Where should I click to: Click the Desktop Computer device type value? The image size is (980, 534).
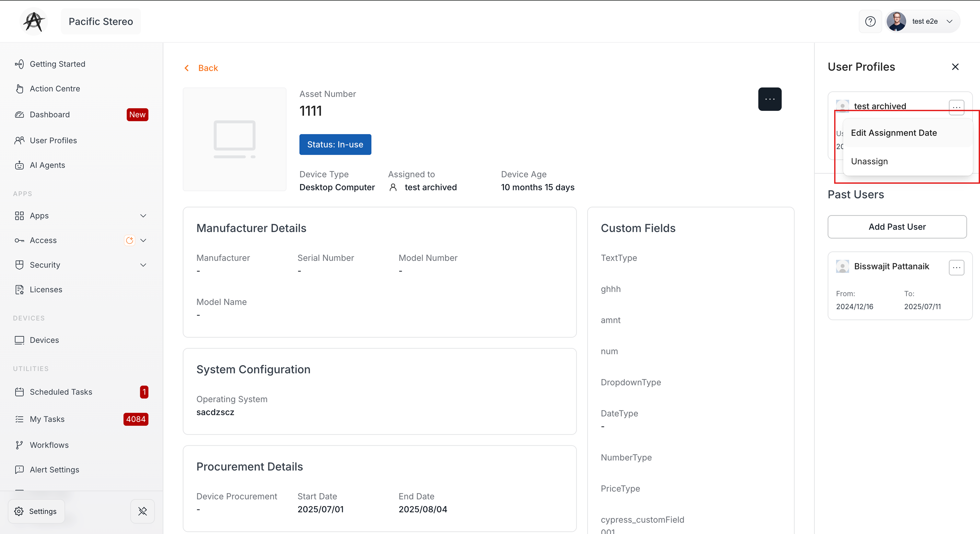click(337, 187)
